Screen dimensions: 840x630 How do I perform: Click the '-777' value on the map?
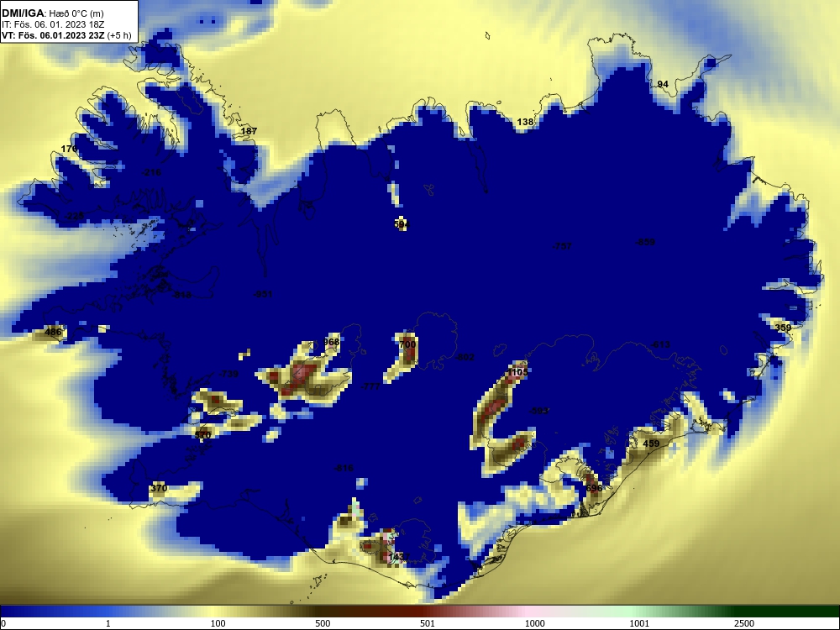tap(370, 386)
